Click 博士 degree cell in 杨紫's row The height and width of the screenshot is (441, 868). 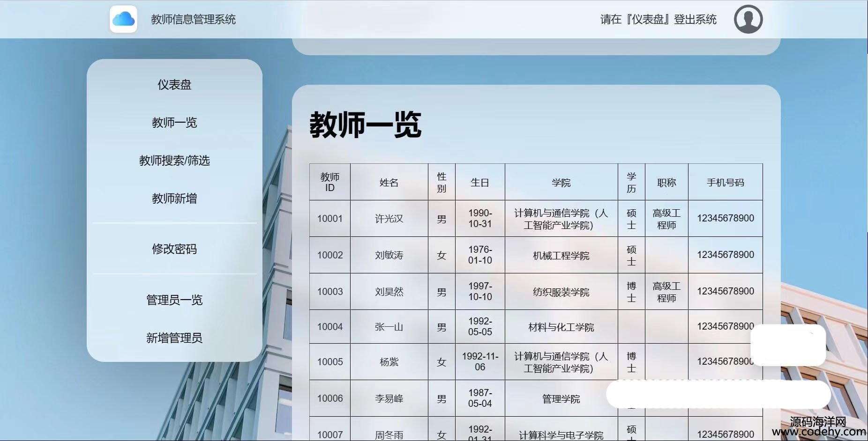pyautogui.click(x=631, y=362)
